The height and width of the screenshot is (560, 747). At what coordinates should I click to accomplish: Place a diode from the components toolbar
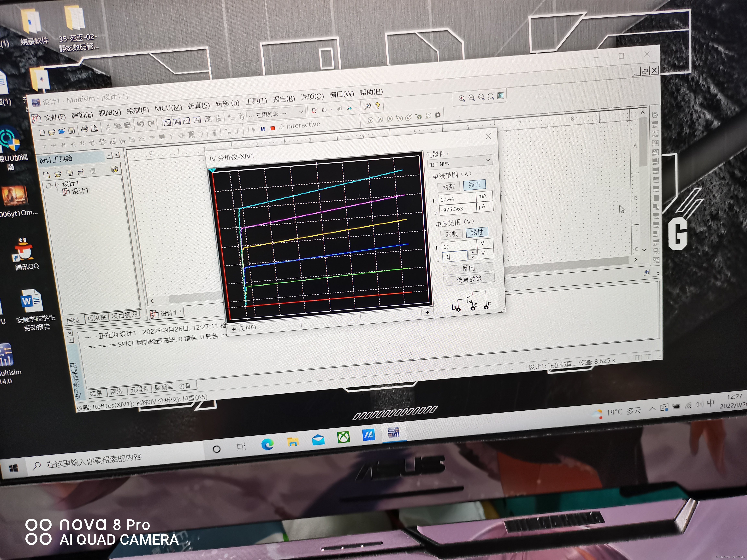point(64,145)
